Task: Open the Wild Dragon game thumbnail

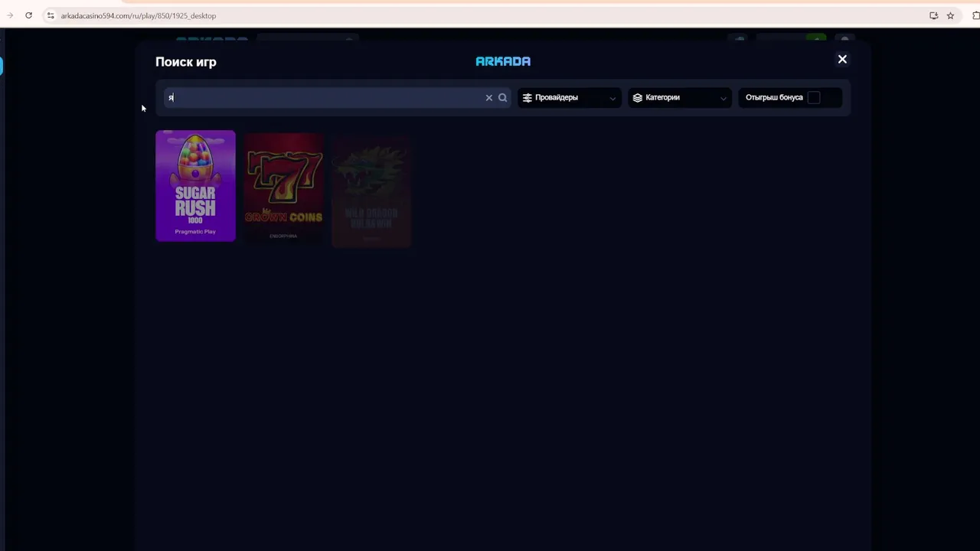Action: [x=371, y=191]
